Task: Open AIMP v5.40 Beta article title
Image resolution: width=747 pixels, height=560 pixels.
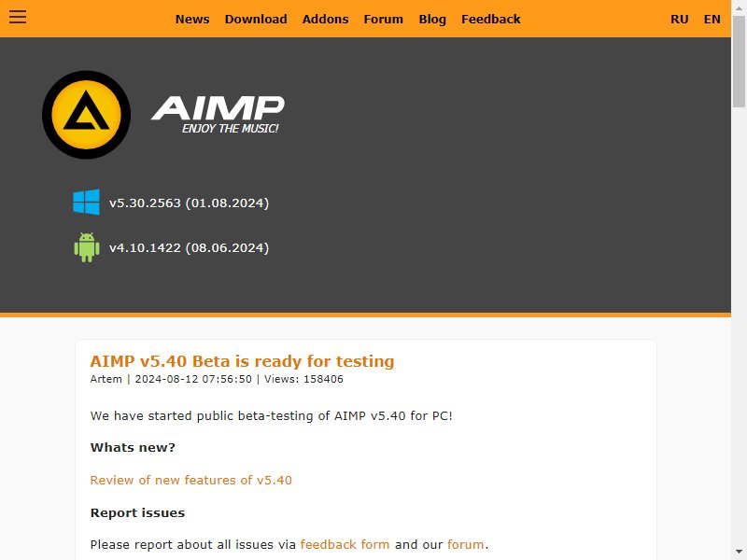Action: (242, 361)
